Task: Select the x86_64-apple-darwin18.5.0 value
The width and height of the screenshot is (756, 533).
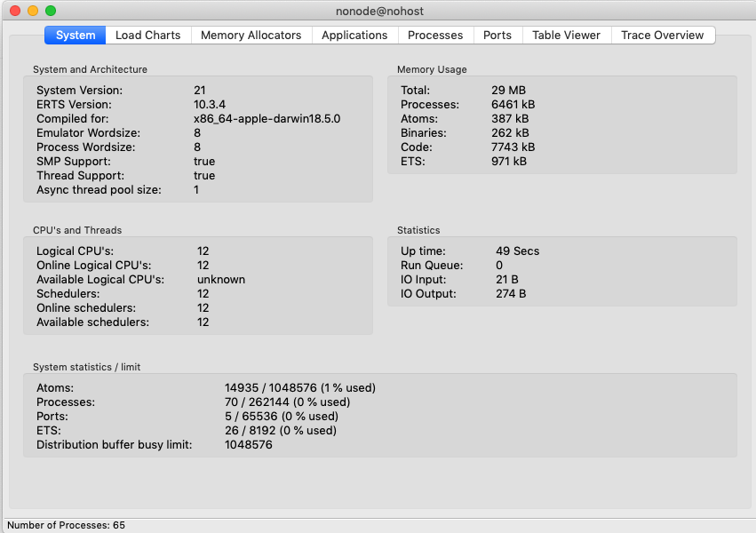Action: tap(267, 118)
